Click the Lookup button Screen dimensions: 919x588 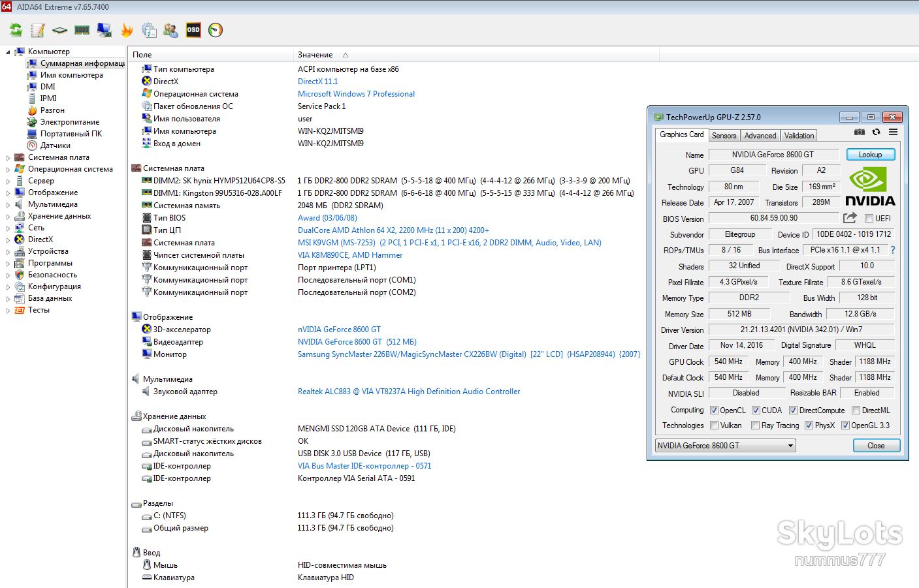pyautogui.click(x=871, y=155)
